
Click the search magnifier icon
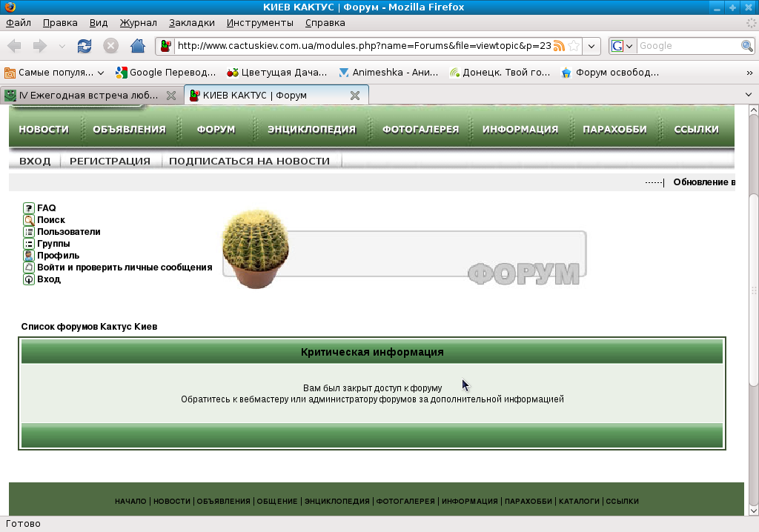(747, 46)
